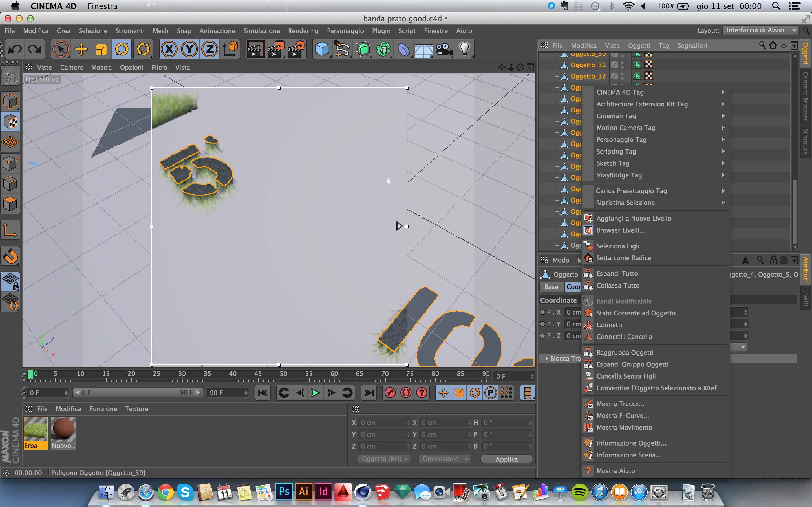This screenshot has height=507, width=812.
Task: Add a Cube primitive object
Action: point(322,50)
